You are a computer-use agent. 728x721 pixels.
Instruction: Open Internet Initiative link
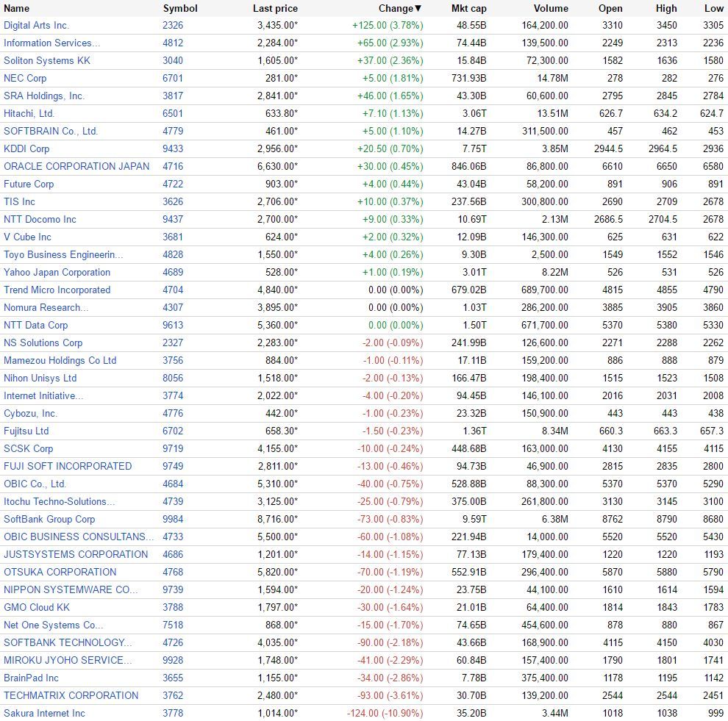[43, 395]
